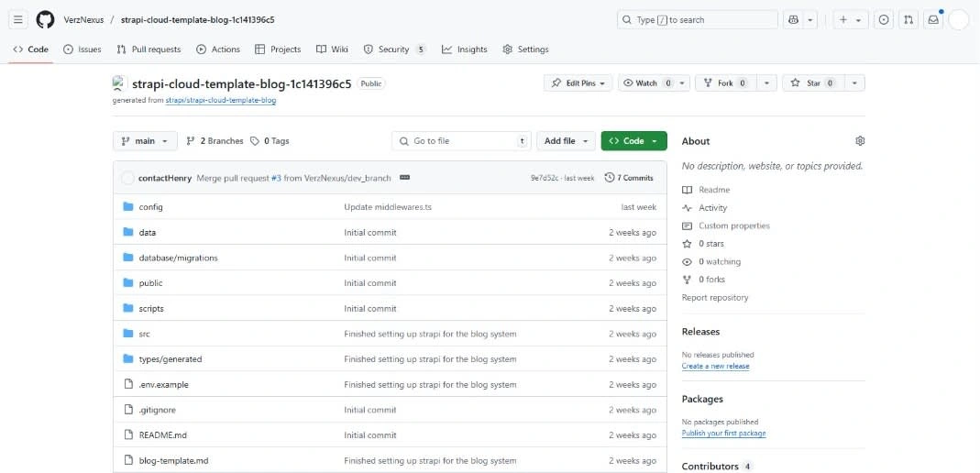
Task: Click Report repository link
Action: click(715, 298)
